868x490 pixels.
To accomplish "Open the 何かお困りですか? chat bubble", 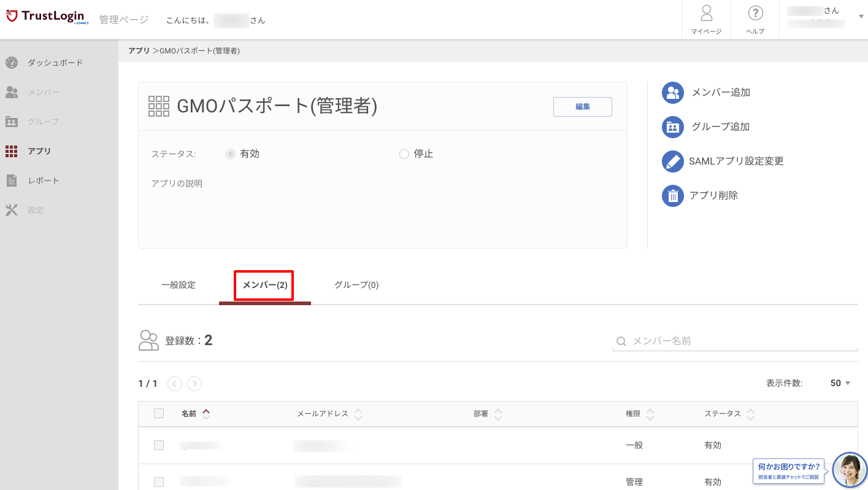I will [x=789, y=470].
